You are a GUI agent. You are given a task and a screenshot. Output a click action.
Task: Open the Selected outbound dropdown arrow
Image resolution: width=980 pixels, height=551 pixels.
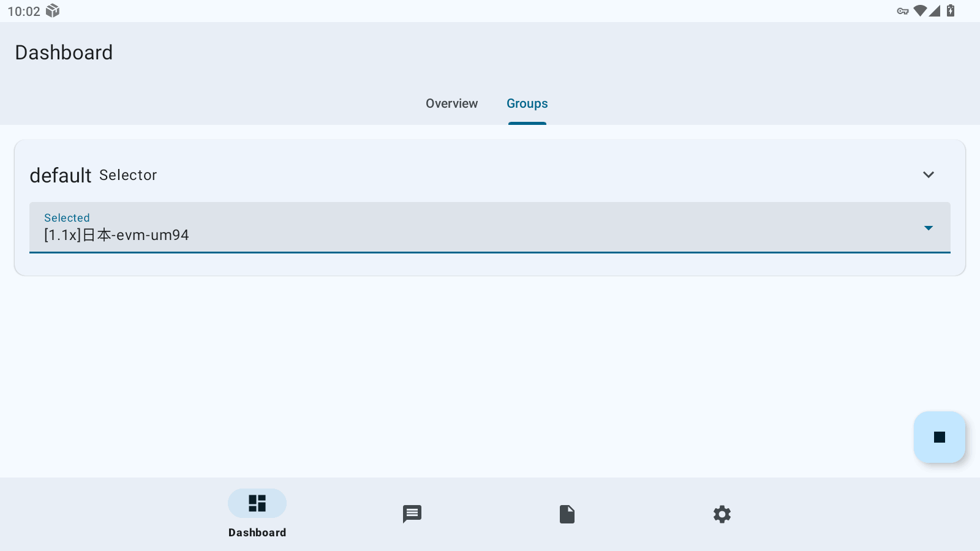coord(929,228)
